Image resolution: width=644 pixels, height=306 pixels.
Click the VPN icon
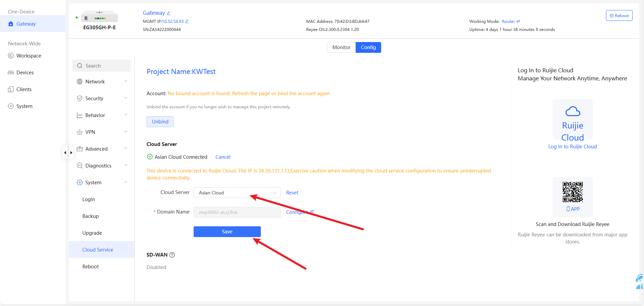(80, 132)
